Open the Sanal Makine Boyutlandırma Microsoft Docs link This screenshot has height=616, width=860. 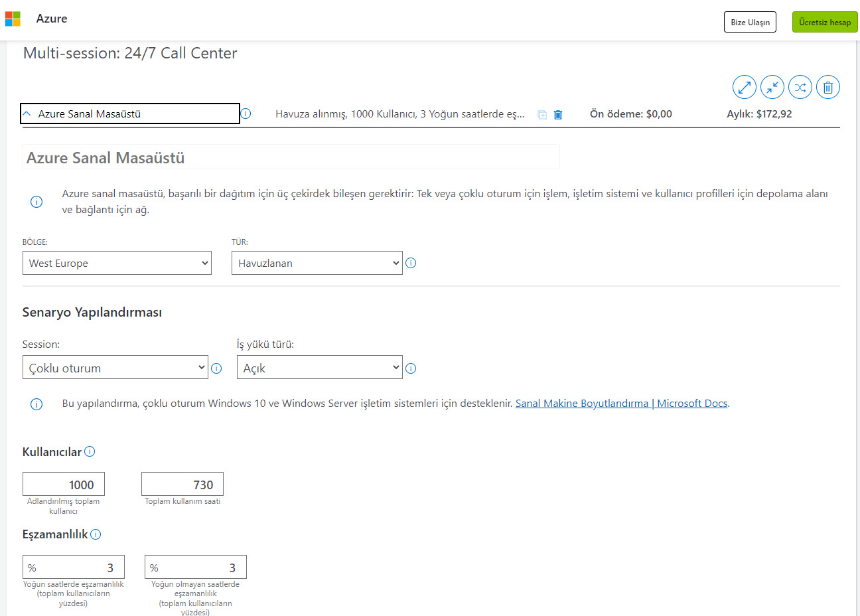(x=621, y=404)
